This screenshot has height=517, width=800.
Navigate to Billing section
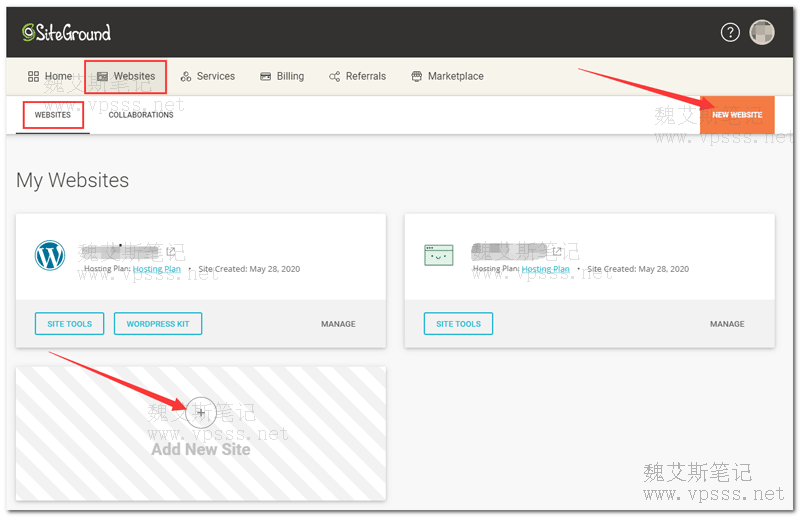pos(282,76)
